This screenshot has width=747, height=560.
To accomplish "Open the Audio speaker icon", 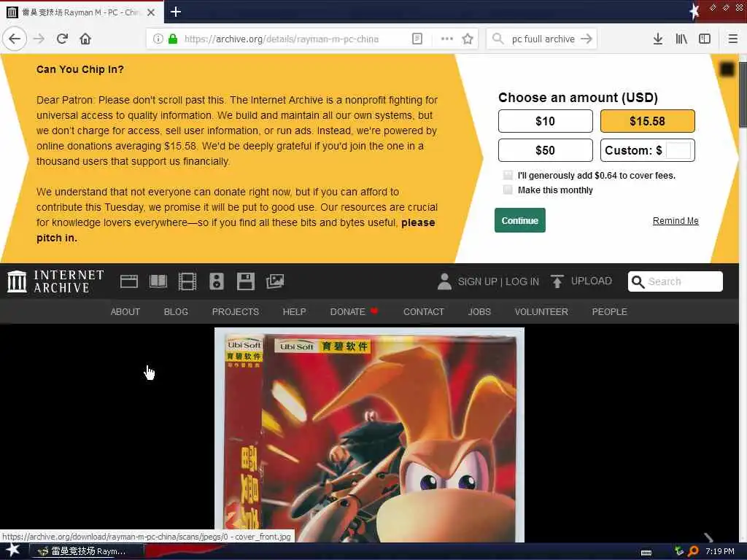I will (216, 281).
